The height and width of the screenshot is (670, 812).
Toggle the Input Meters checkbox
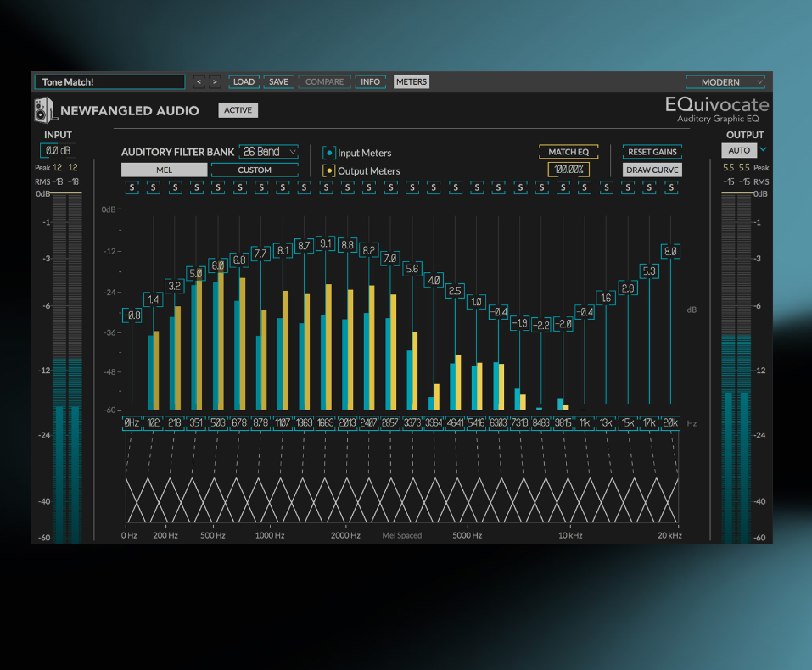[x=329, y=153]
